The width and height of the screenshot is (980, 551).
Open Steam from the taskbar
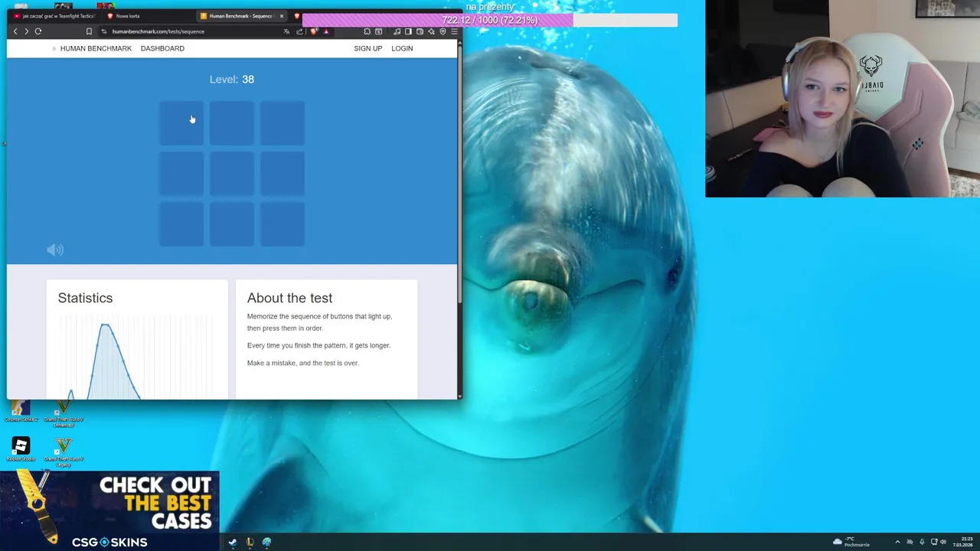coord(232,542)
